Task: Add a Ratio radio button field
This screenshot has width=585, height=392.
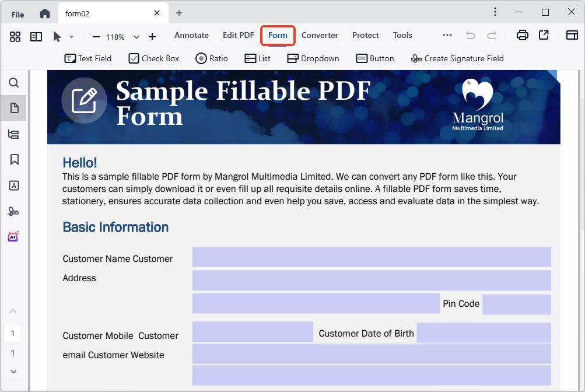Action: 212,58
